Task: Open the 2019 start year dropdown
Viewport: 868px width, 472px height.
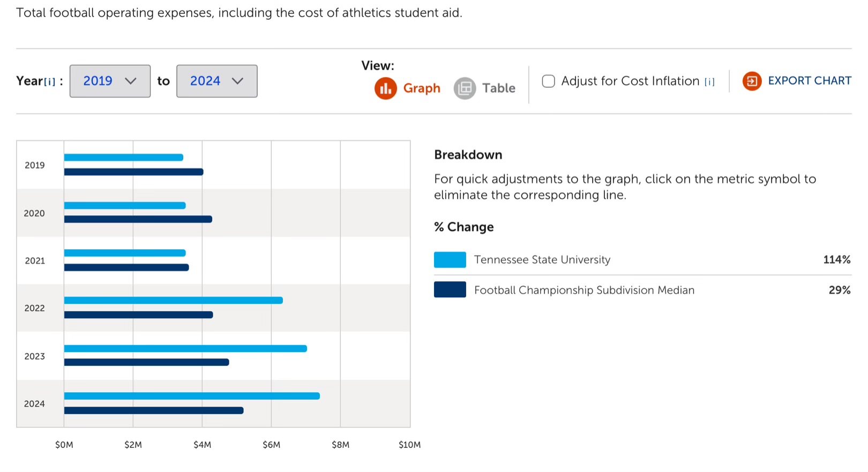Action: click(110, 81)
